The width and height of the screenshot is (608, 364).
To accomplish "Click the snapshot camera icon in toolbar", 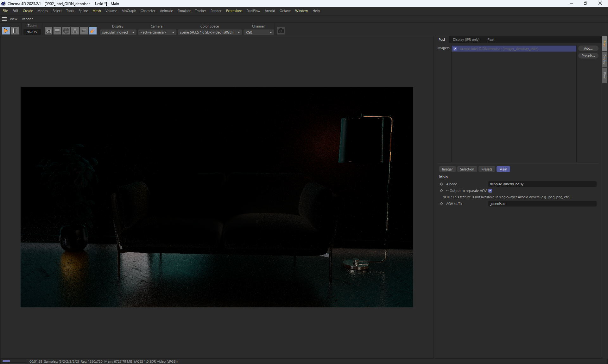I will click(48, 31).
